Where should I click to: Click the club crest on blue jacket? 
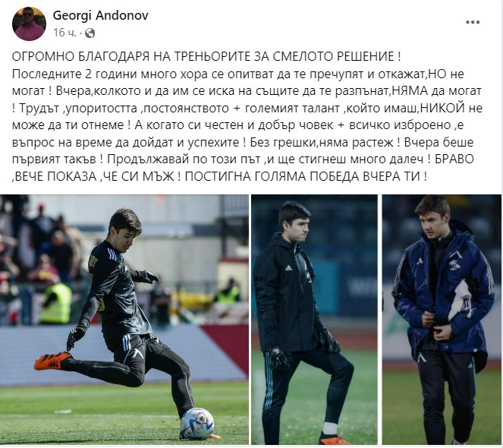[454, 264]
